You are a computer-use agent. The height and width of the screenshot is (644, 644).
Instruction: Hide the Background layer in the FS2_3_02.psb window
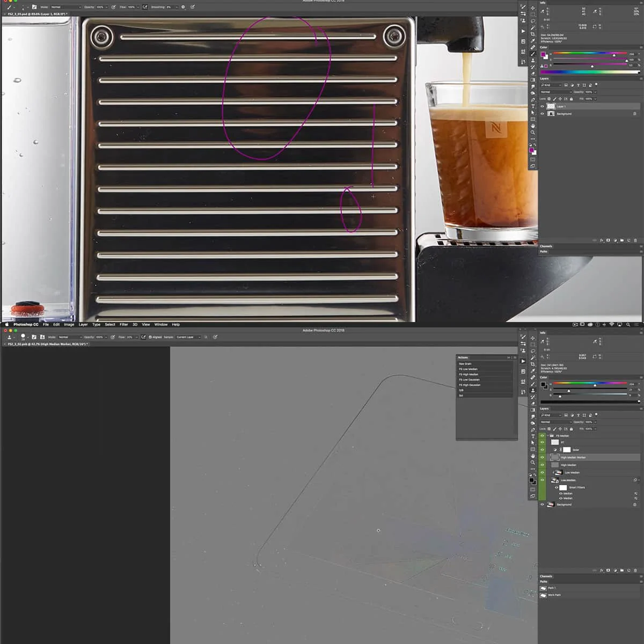[542, 504]
